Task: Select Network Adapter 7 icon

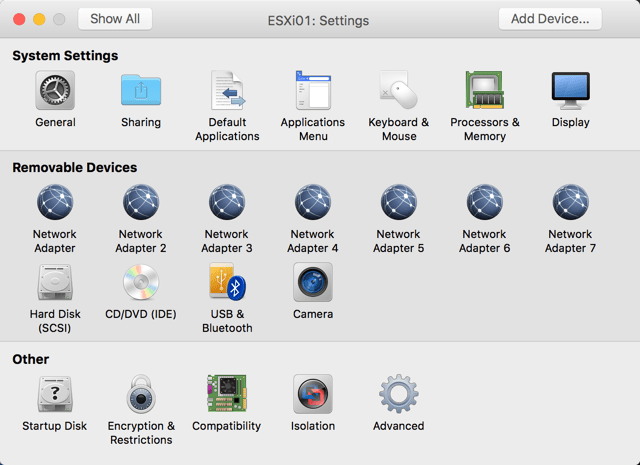Action: (x=570, y=203)
